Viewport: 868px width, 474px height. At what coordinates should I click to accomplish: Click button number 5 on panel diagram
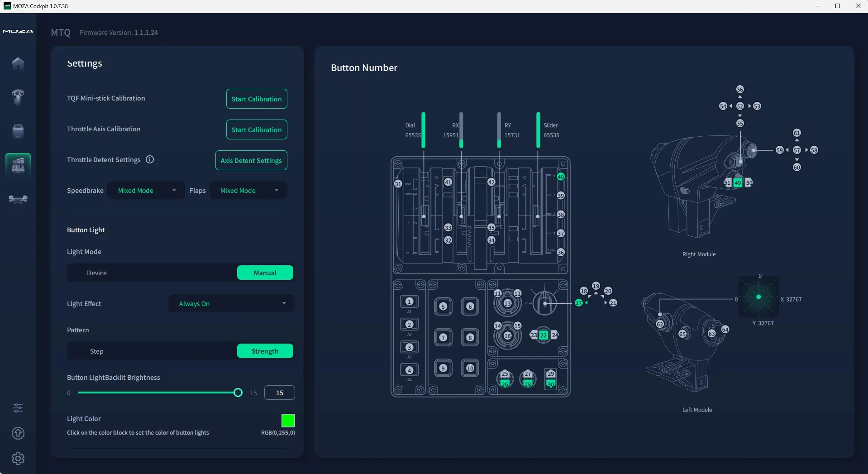pos(443,306)
